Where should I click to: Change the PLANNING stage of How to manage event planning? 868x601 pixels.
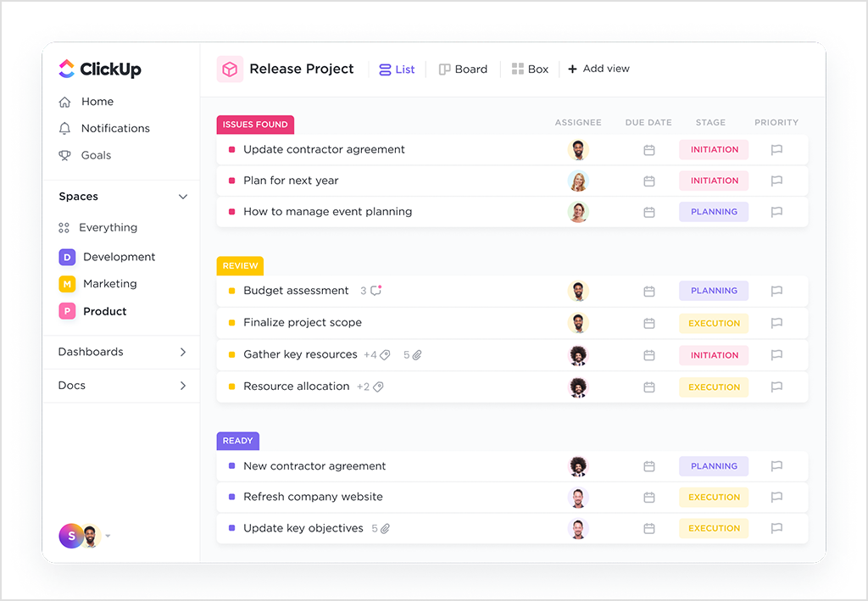(713, 212)
